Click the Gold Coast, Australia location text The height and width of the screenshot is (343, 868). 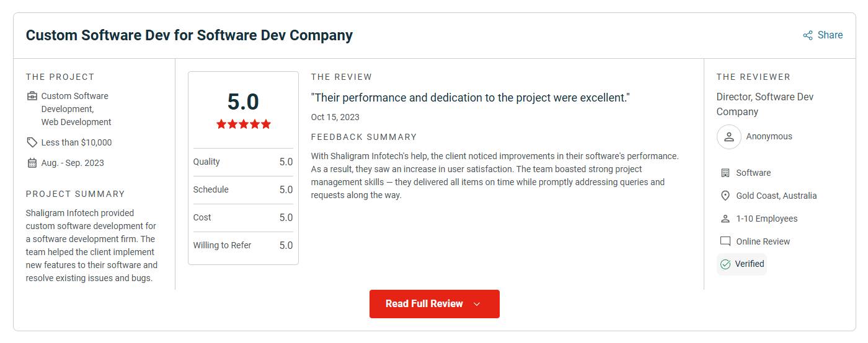point(776,196)
